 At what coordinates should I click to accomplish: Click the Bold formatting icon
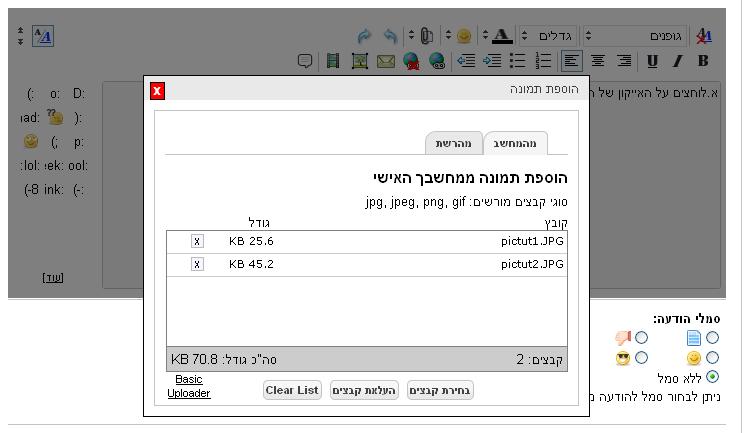pyautogui.click(x=703, y=61)
